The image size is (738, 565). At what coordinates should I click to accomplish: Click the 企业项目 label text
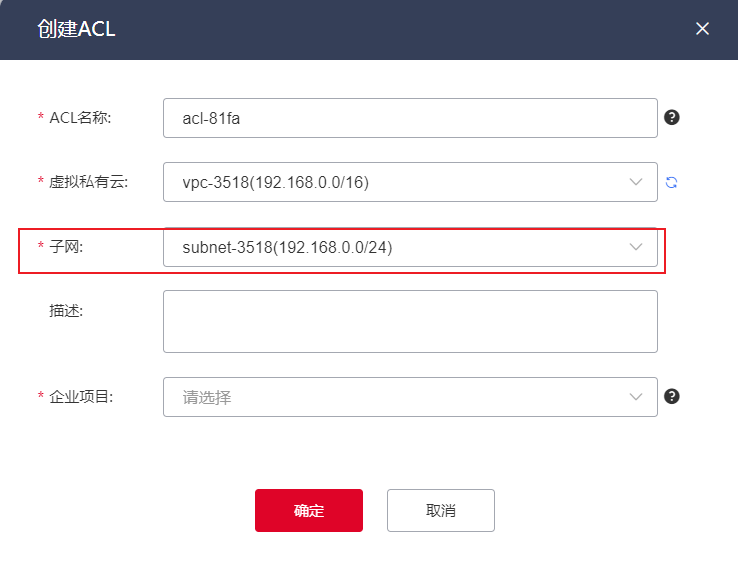coord(82,397)
